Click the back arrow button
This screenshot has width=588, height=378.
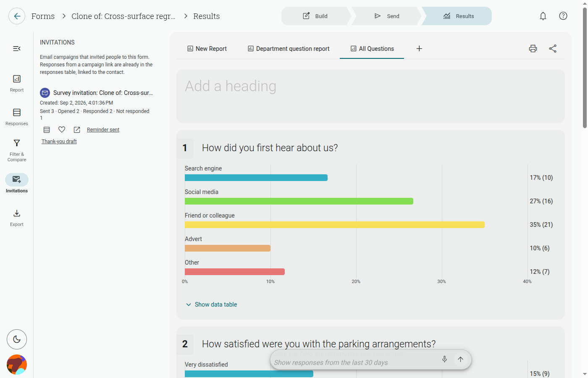[x=17, y=16]
